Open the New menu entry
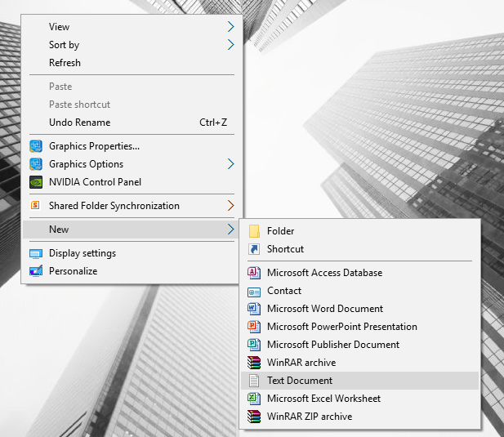 [x=132, y=230]
